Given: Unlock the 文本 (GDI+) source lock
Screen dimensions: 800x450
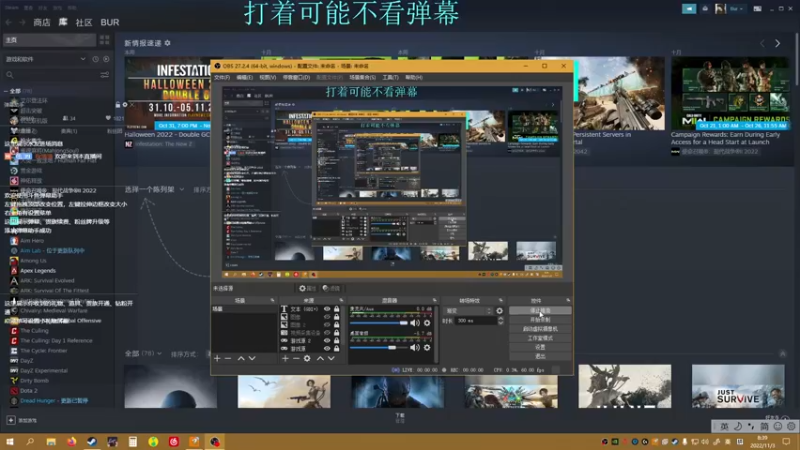Looking at the screenshot, I should coord(336,309).
